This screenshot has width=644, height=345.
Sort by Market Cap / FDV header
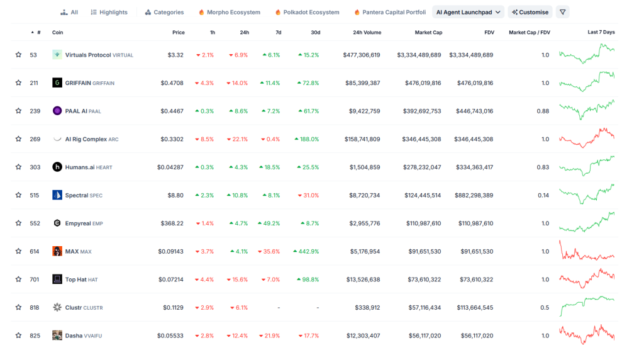tap(530, 33)
